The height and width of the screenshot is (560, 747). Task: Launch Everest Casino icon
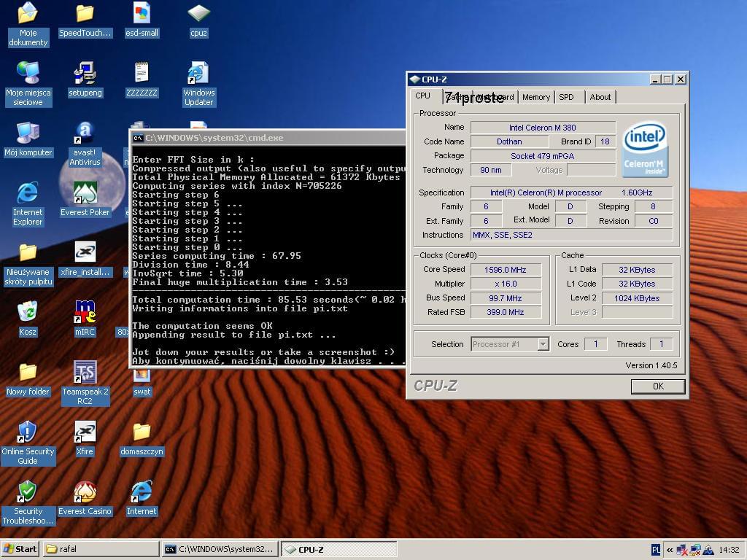(85, 498)
